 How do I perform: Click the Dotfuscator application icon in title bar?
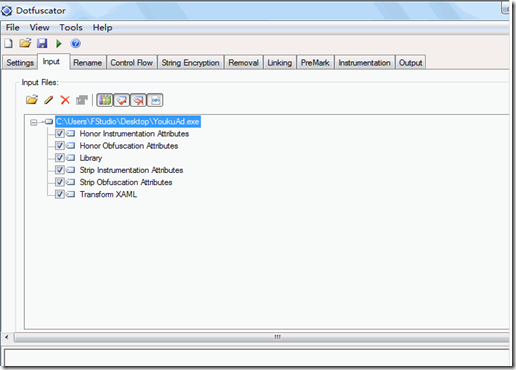click(7, 11)
